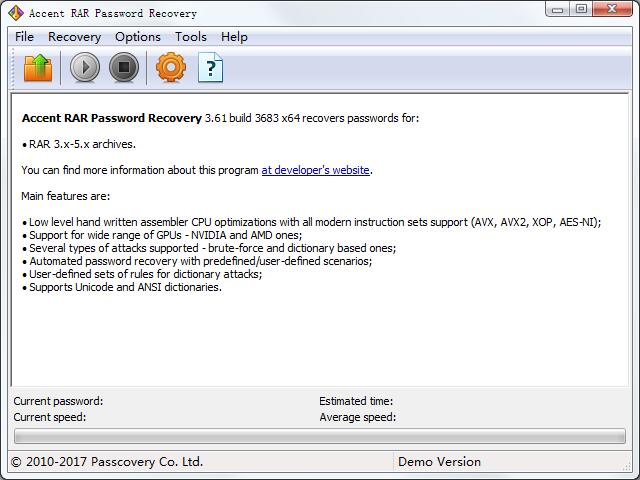This screenshot has height=480, width=640.
Task: Click the 'Supports Unicode and ANSI dictionaries.' line
Action: click(x=122, y=287)
